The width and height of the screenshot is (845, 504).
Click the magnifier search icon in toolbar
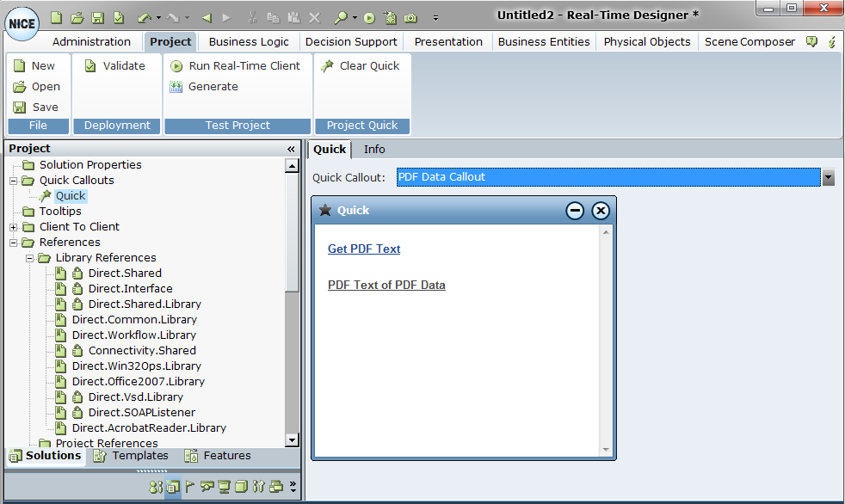click(x=341, y=17)
